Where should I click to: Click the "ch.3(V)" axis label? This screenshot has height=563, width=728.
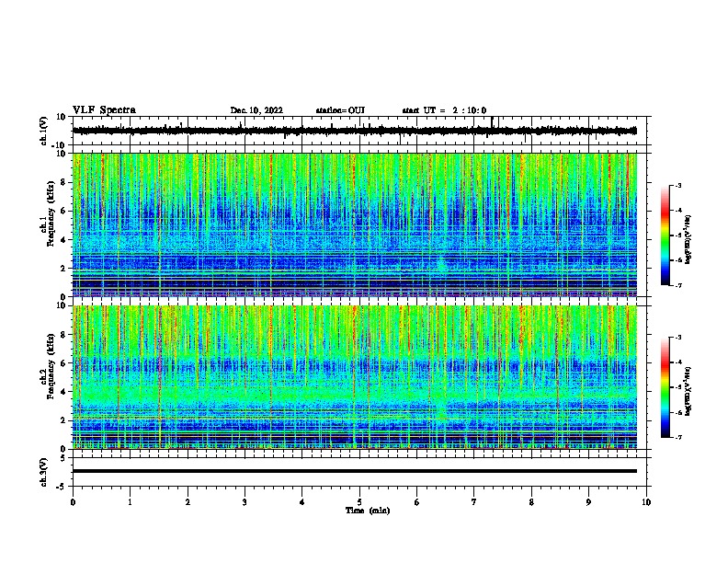point(44,472)
